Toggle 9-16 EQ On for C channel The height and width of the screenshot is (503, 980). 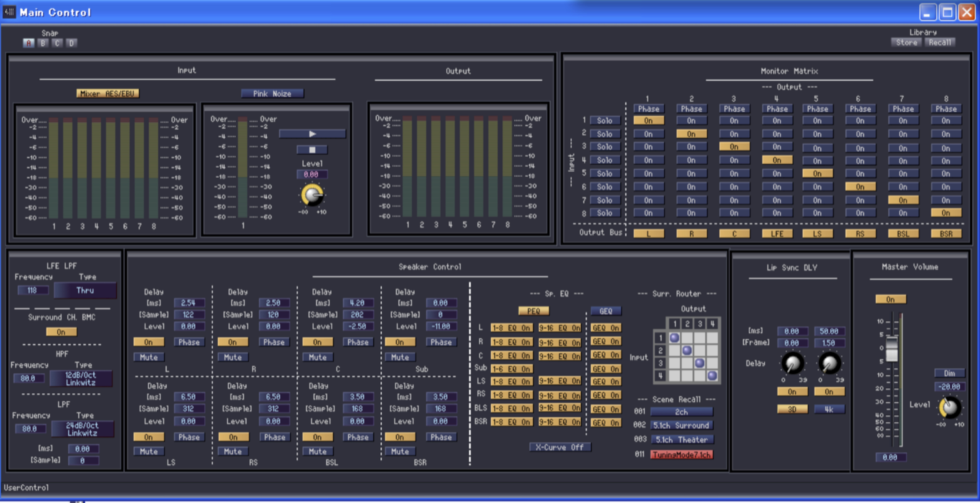click(x=560, y=356)
